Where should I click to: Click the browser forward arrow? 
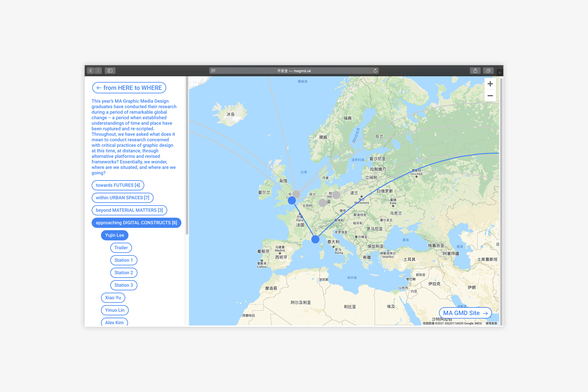coord(98,71)
